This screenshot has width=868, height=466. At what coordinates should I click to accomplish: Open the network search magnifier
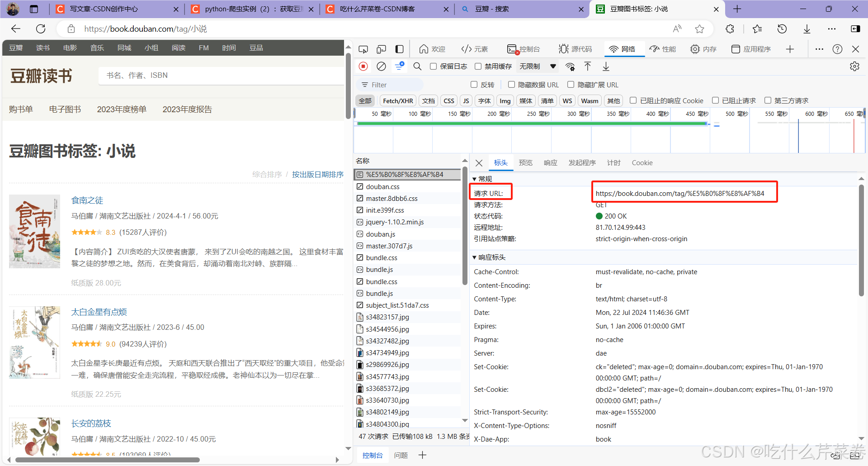point(417,67)
